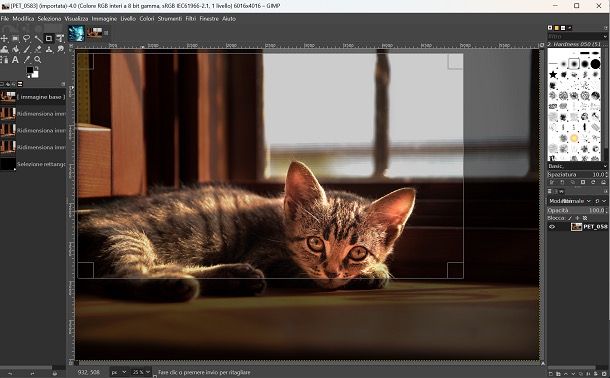Open the Modifica menu

[x=23, y=18]
